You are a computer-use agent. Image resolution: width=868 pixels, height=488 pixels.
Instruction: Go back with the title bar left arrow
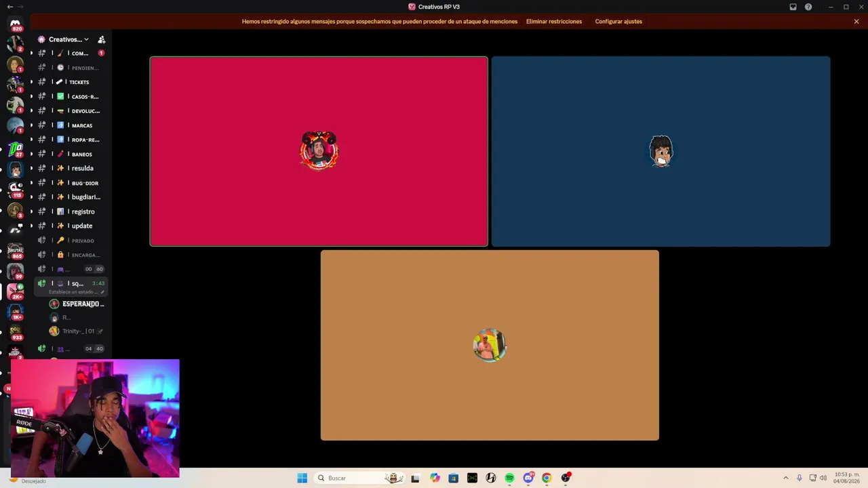[x=9, y=7]
